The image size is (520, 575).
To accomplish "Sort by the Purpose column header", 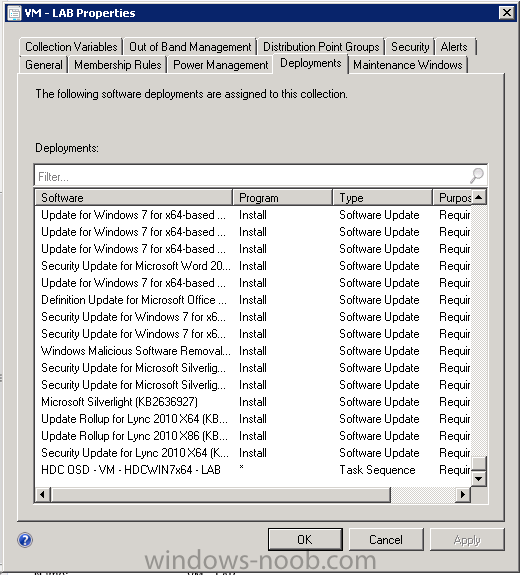I will pos(452,198).
